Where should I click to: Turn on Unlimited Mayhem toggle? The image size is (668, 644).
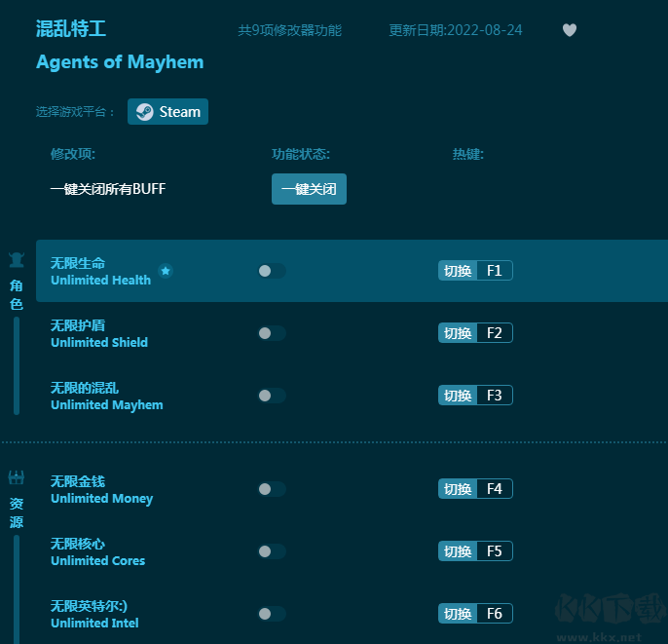(x=272, y=396)
